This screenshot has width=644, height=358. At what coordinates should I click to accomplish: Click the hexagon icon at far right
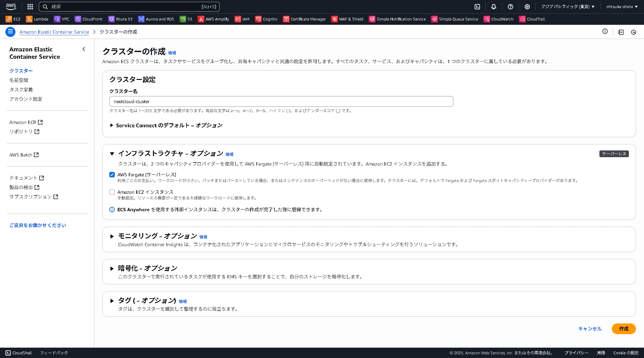(634, 32)
